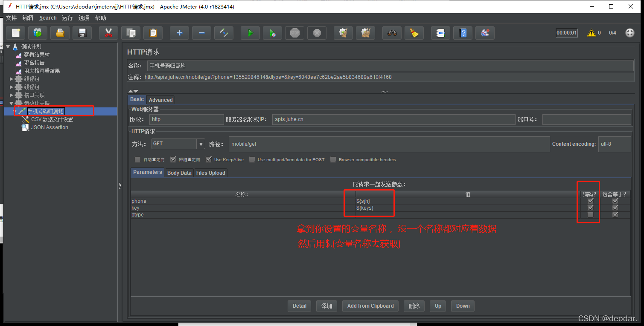This screenshot has width=644, height=326.
Task: Open the 运行 menu
Action: coord(67,18)
